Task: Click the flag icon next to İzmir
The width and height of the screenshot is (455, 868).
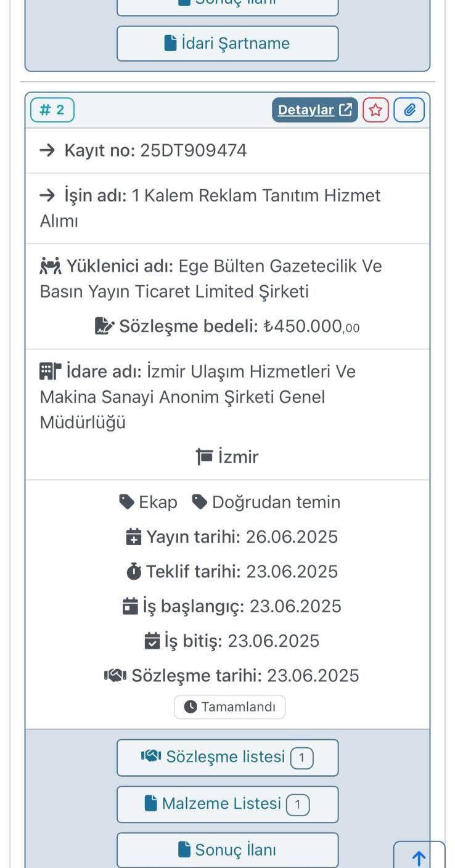Action: (x=204, y=456)
